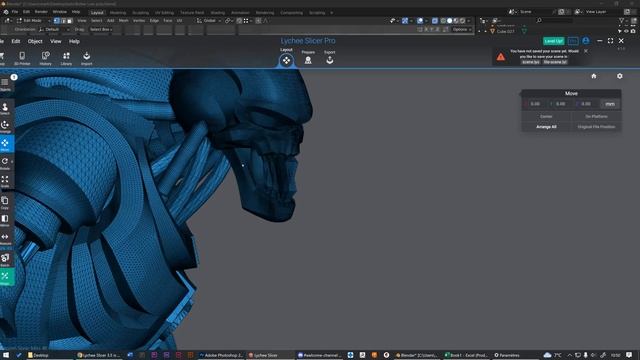
Task: Open the Library in Lychee toolbar
Action: 66,58
